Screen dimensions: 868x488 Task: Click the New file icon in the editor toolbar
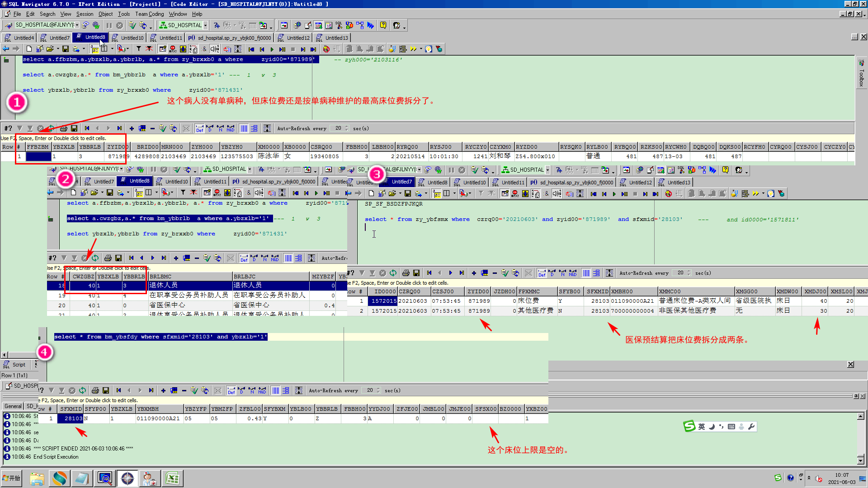(29, 49)
